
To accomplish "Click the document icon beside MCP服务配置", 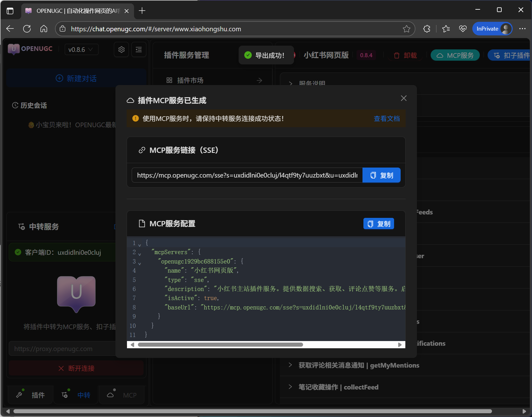I will click(142, 224).
